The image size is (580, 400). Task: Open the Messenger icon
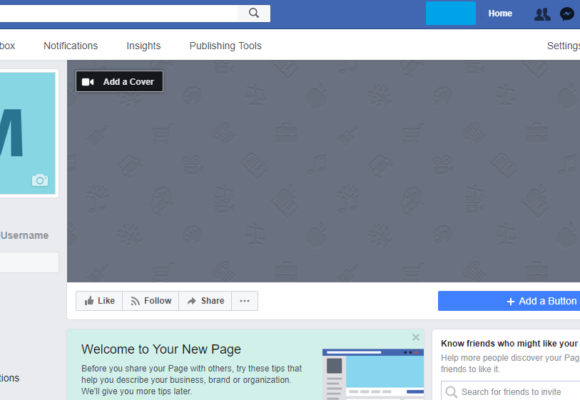(x=567, y=14)
